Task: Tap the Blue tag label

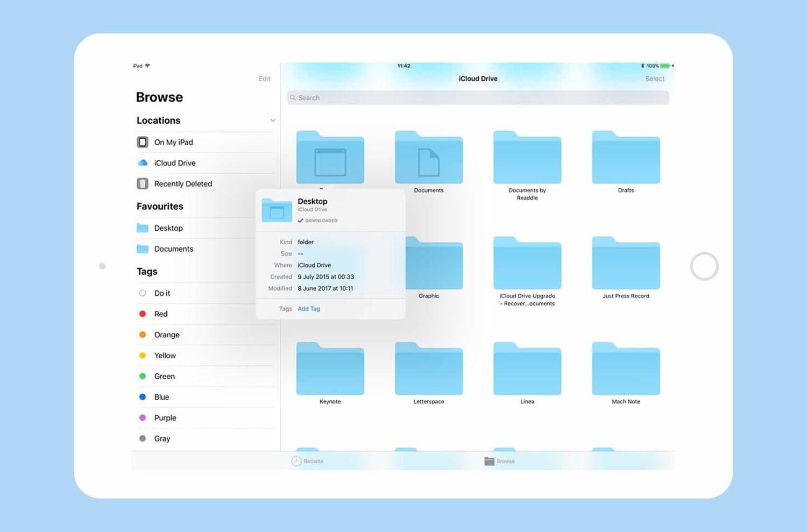Action: click(x=161, y=397)
